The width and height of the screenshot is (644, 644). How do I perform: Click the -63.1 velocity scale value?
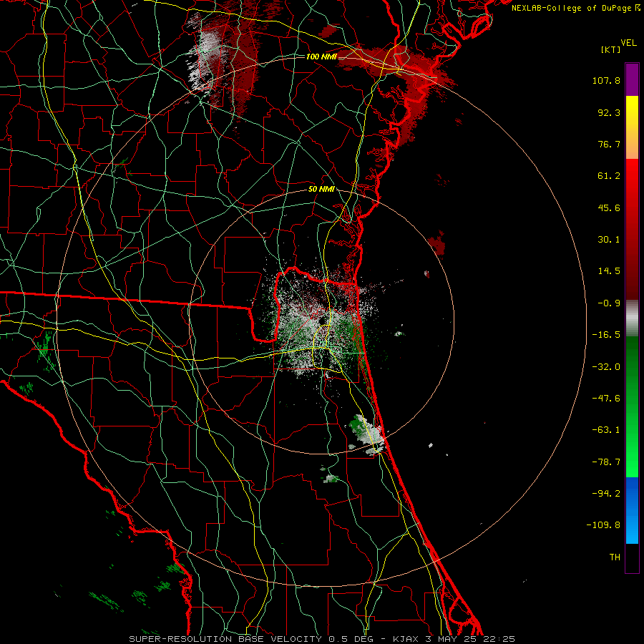tap(606, 430)
